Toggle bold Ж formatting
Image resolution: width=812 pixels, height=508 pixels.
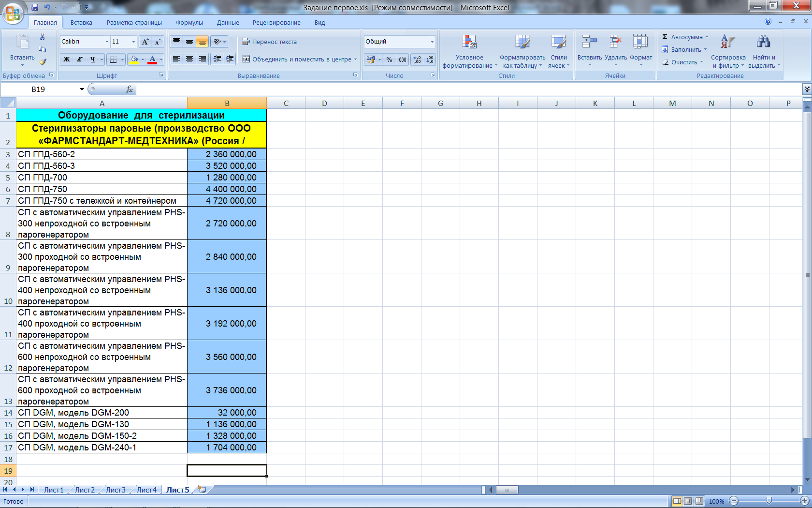pos(67,60)
